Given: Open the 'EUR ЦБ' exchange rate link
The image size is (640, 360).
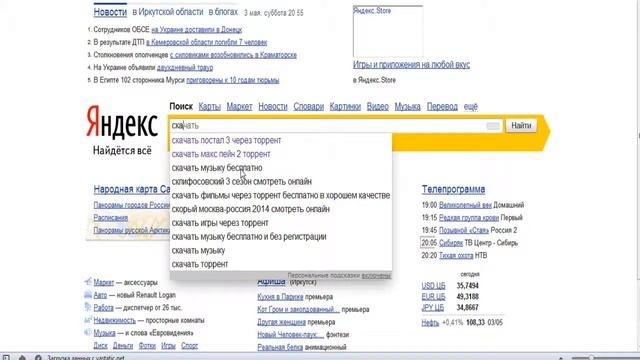Looking at the screenshot, I should (x=433, y=297).
